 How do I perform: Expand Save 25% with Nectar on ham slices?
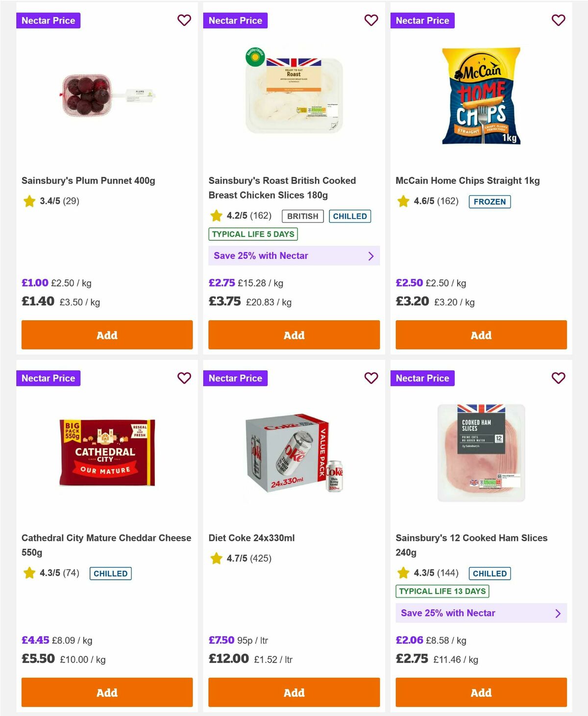481,613
